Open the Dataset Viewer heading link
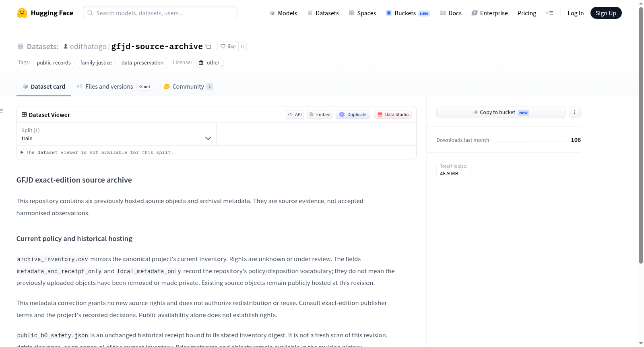644x347 pixels. [50, 115]
